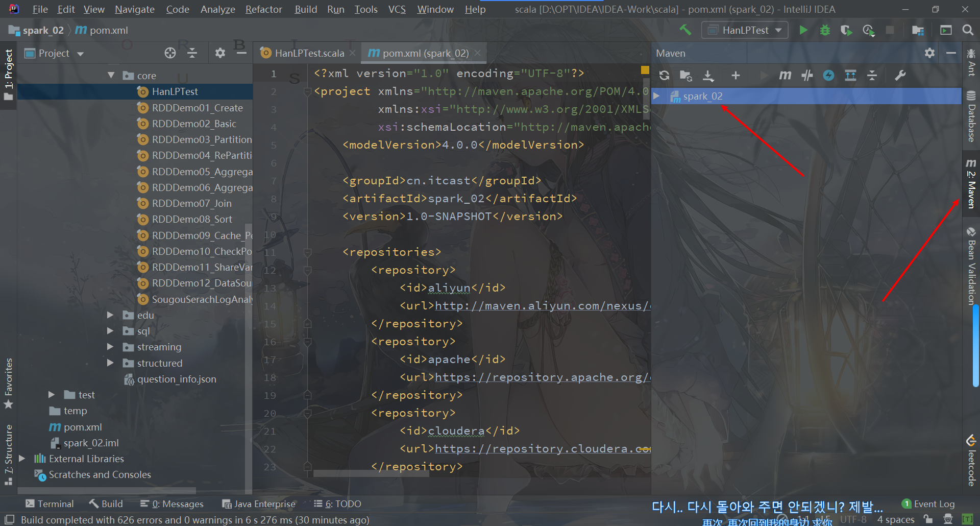
Task: Expand the streaming folder
Action: click(110, 347)
